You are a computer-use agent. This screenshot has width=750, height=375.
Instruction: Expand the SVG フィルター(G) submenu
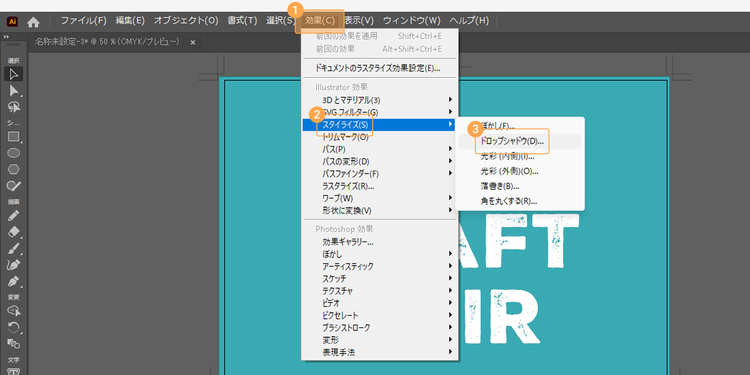tap(380, 112)
